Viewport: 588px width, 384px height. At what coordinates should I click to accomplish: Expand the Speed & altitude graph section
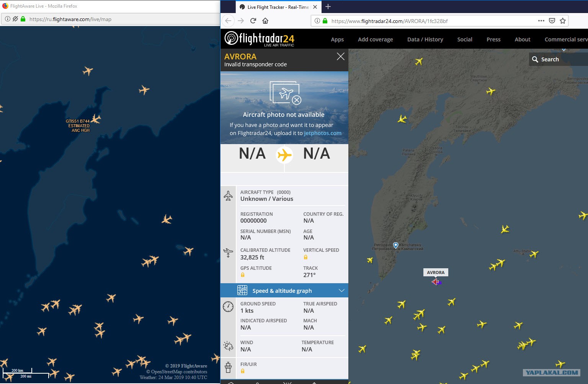[284, 290]
